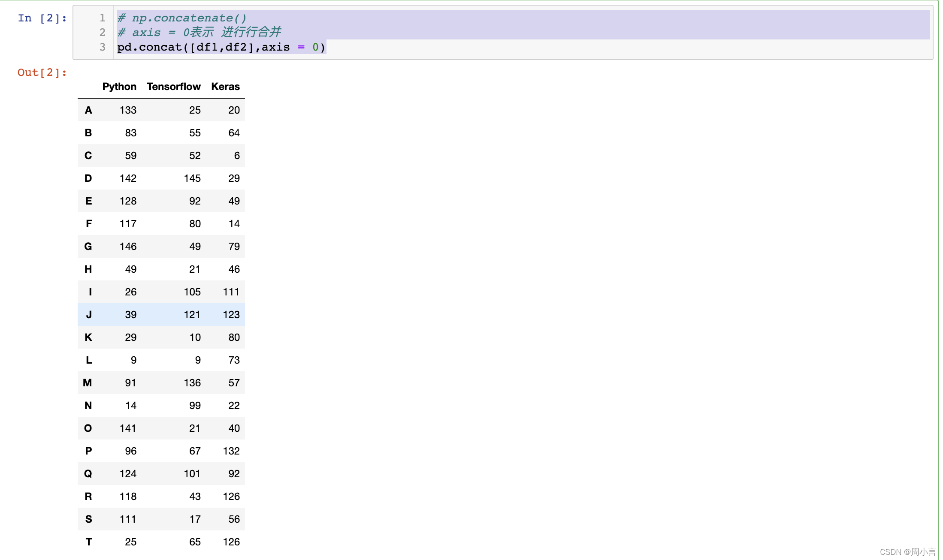Viewport: 943px width, 560px height.
Task: Click row index label F
Action: (x=89, y=224)
